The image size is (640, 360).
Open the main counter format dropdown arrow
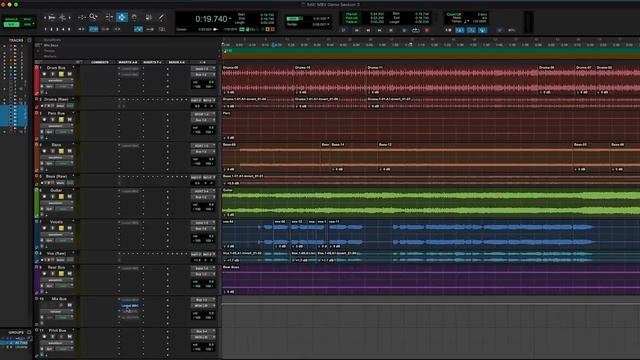pos(230,19)
